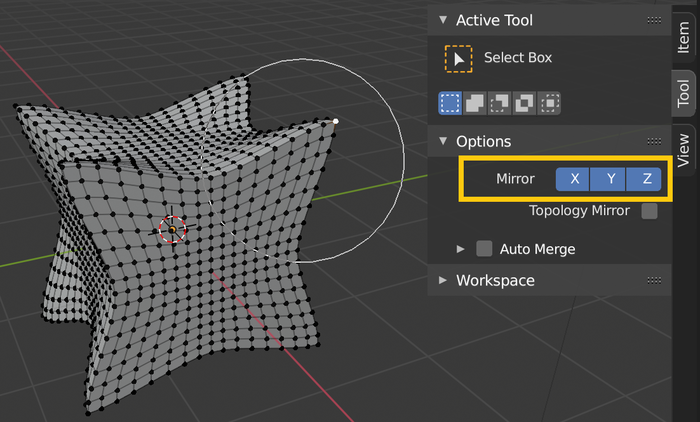Enable the Auto Merge checkbox

(484, 249)
